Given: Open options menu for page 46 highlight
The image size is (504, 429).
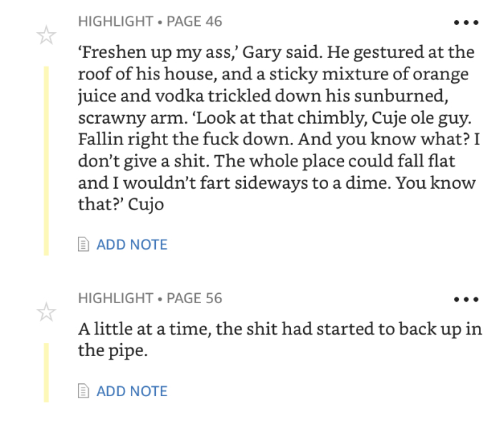Looking at the screenshot, I should (466, 22).
